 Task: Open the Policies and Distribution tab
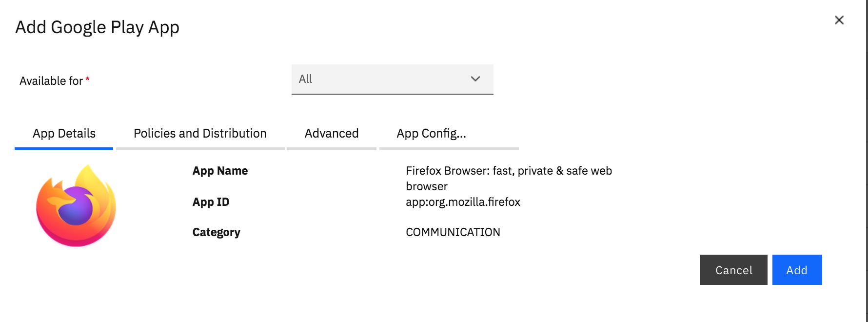[x=200, y=134]
